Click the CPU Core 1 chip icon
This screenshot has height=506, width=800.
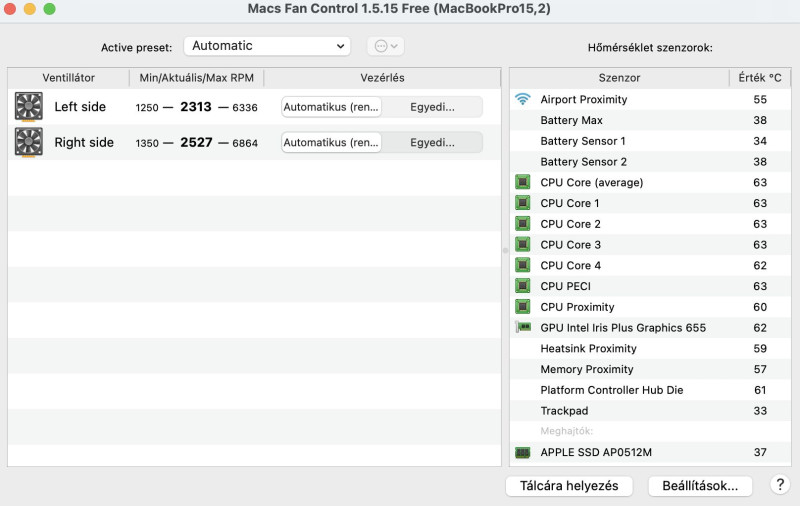522,203
